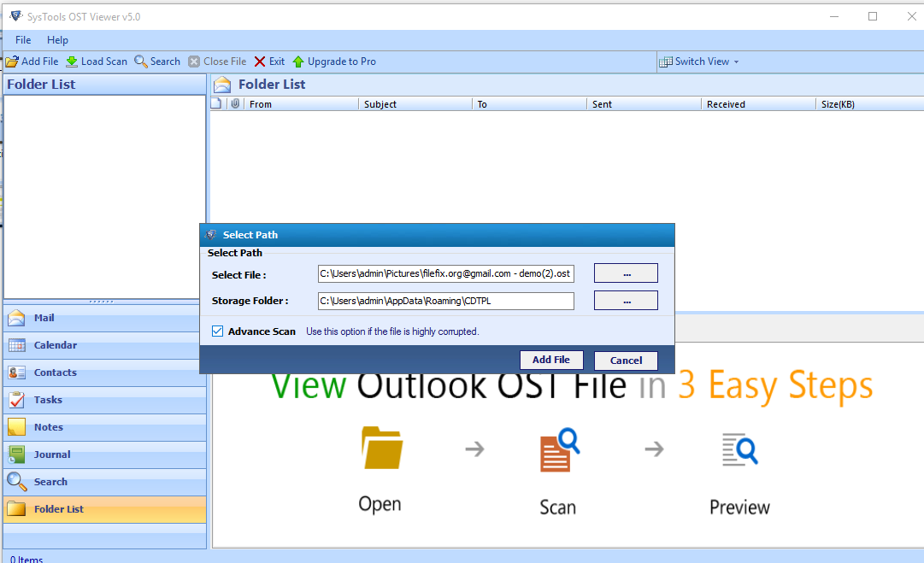Uncheck the Advance Scan checkbox
Viewport: 924px width, 563px height.
[x=217, y=331]
